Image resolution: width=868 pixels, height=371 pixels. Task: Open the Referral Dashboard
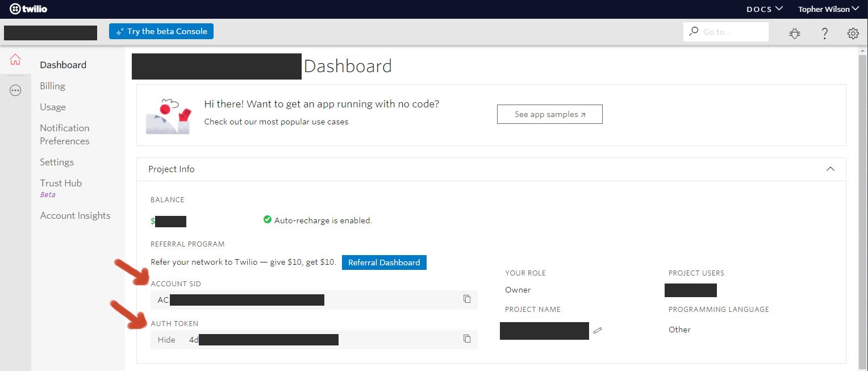pos(384,262)
